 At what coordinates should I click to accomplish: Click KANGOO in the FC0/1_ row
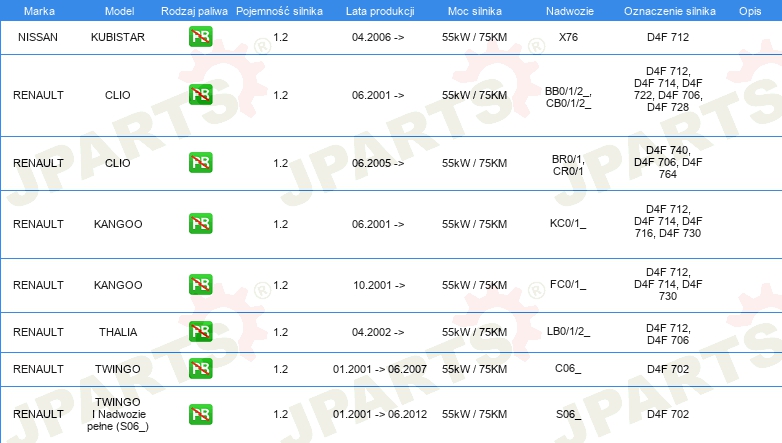click(118, 285)
